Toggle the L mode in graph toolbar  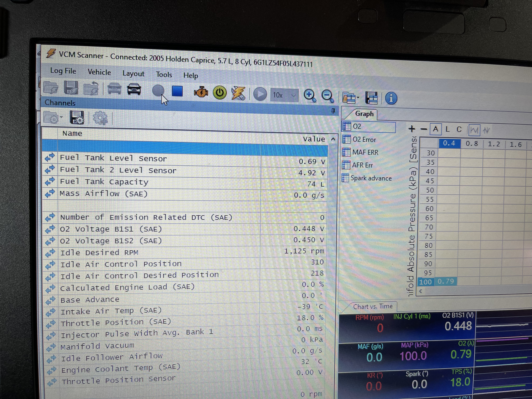coord(447,129)
